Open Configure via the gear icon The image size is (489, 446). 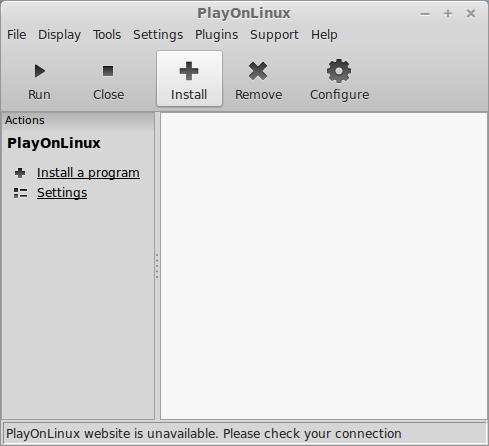tap(339, 71)
